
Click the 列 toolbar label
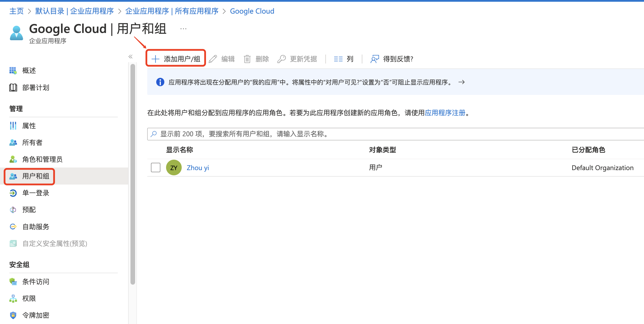pyautogui.click(x=350, y=59)
